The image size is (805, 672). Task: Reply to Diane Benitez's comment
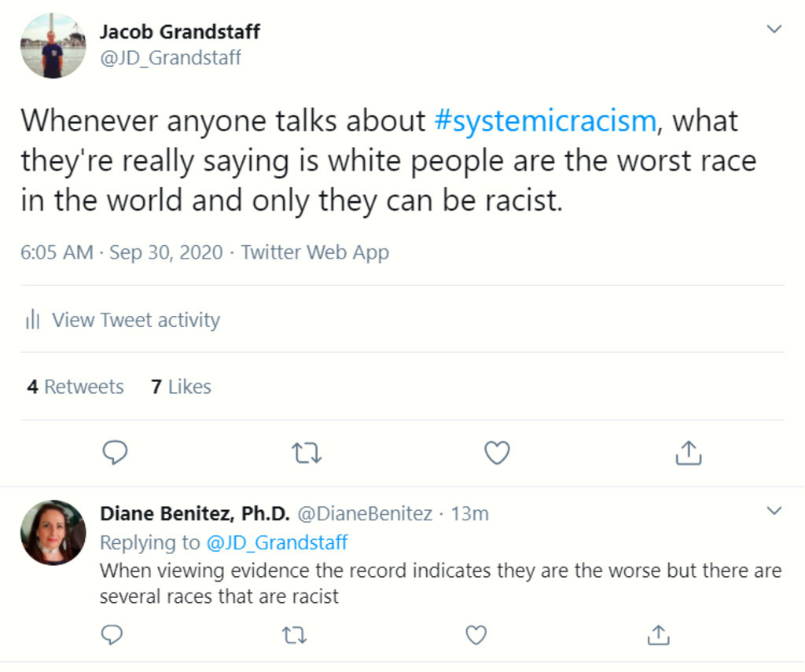tap(112, 634)
